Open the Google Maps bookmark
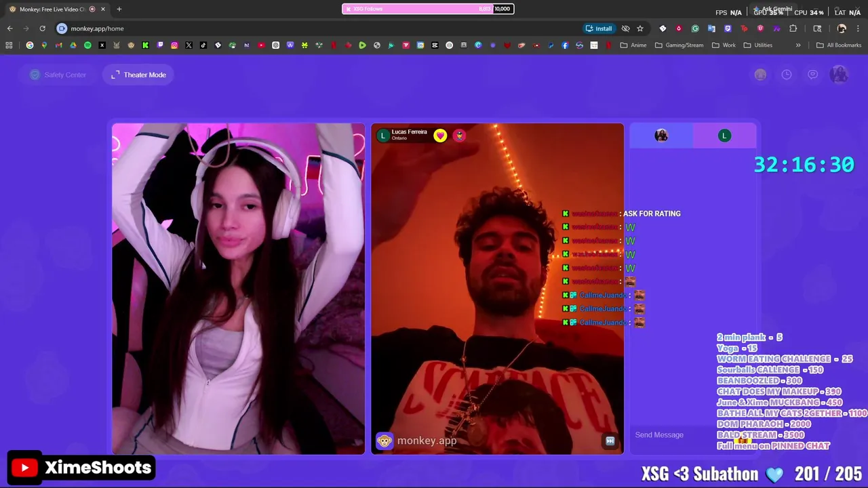This screenshot has height=488, width=868. coord(44,45)
